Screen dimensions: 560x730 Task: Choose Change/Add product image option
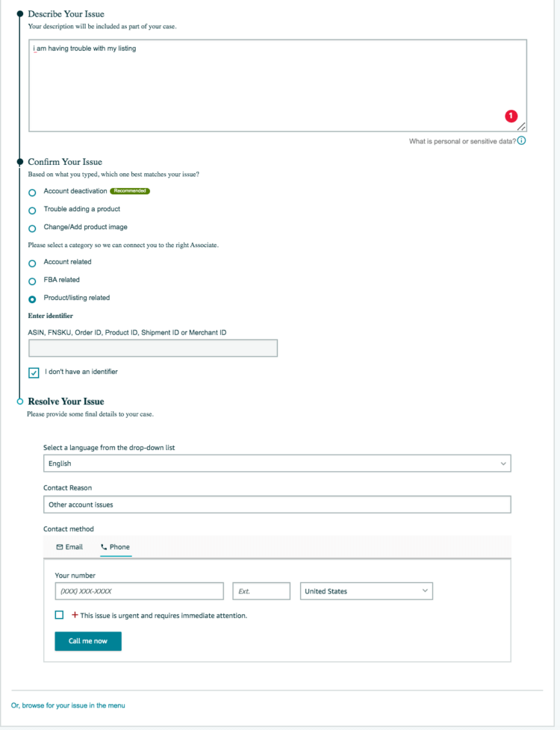point(32,228)
